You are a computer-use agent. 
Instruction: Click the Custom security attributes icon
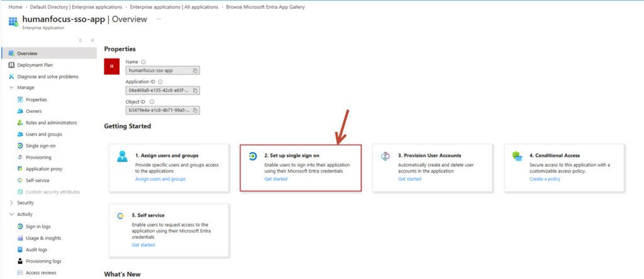(20, 191)
